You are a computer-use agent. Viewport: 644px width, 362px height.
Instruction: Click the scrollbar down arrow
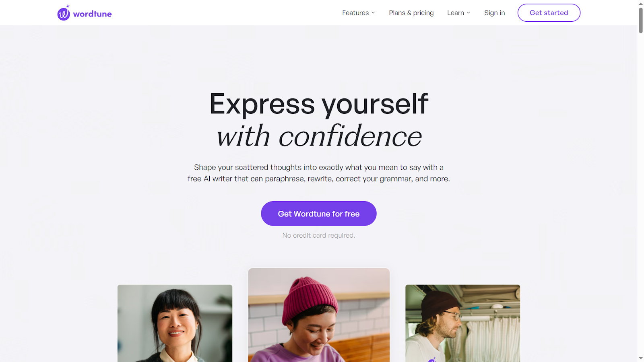641,358
